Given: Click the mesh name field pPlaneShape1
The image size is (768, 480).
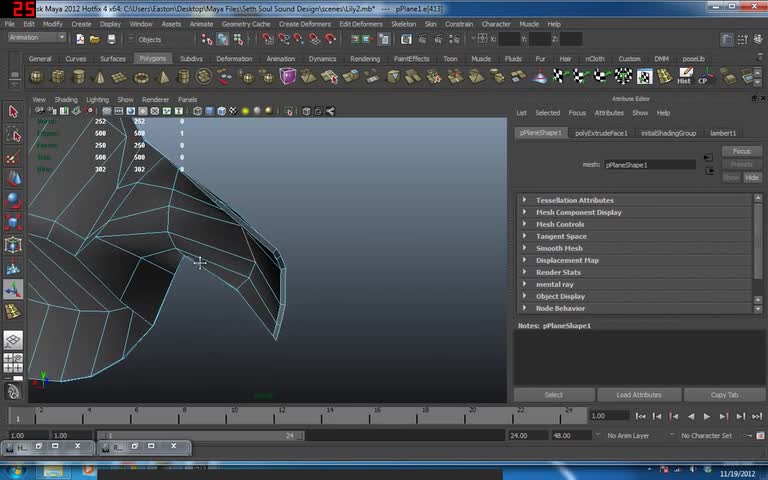Looking at the screenshot, I should click(648, 165).
